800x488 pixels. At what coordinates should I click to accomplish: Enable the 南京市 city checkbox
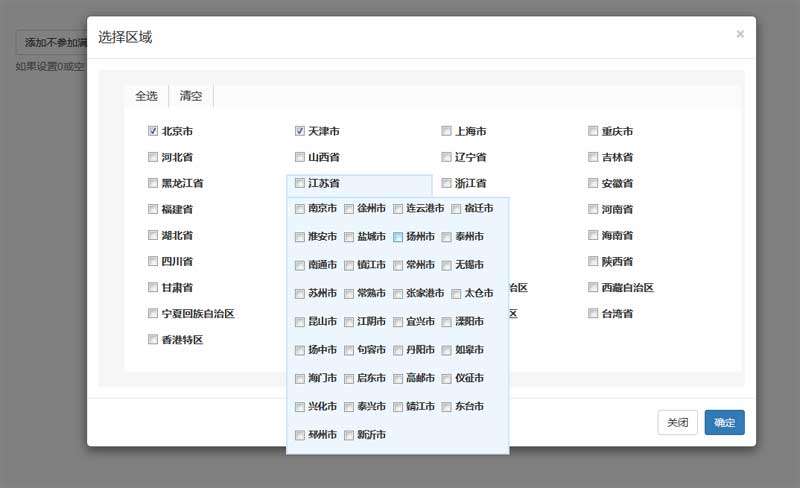pos(300,209)
